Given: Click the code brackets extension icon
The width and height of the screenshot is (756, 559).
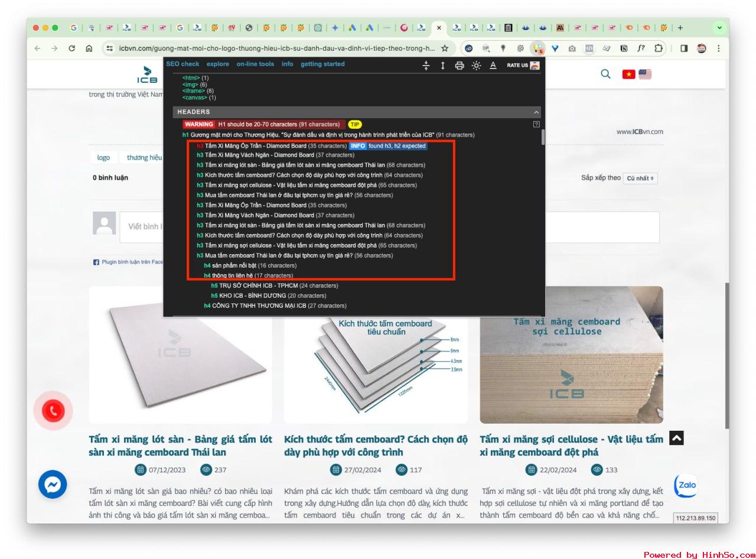Looking at the screenshot, I should (x=589, y=48).
